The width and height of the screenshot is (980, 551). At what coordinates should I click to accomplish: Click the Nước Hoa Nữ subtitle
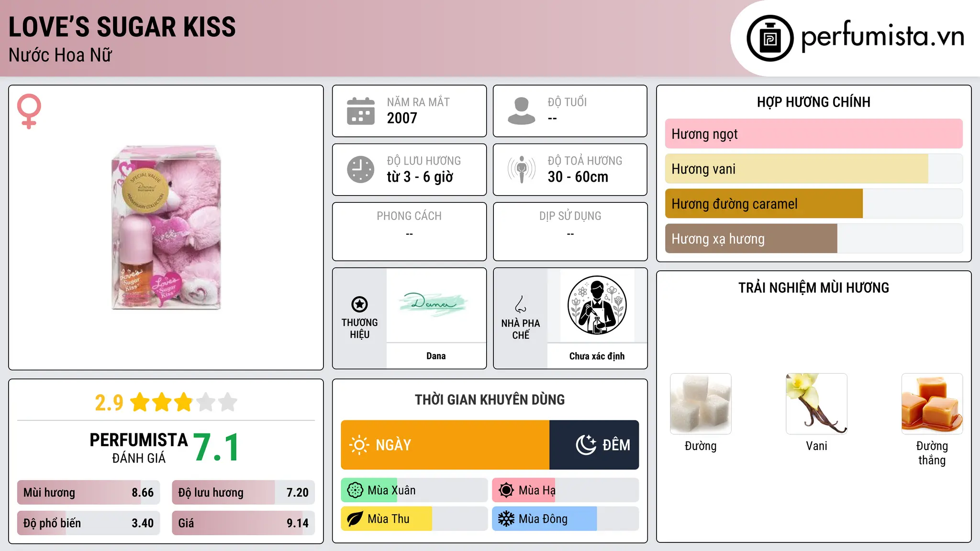(x=60, y=55)
